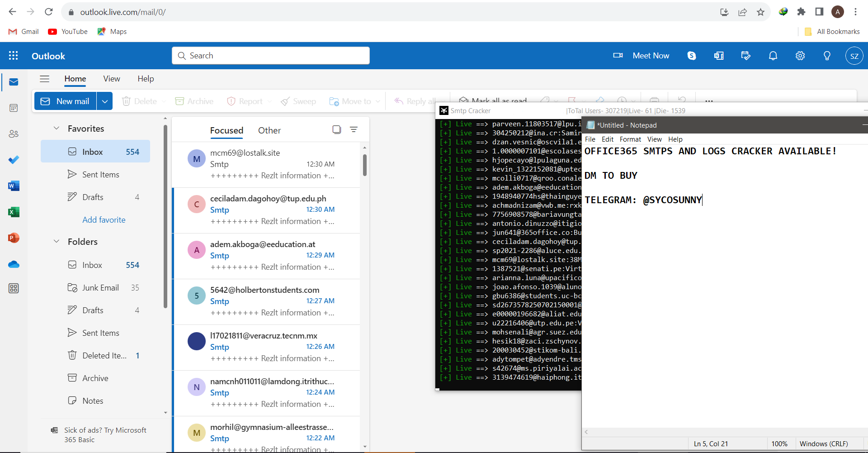The height and width of the screenshot is (453, 868).
Task: Click the Meet Now camera button
Action: 641,56
